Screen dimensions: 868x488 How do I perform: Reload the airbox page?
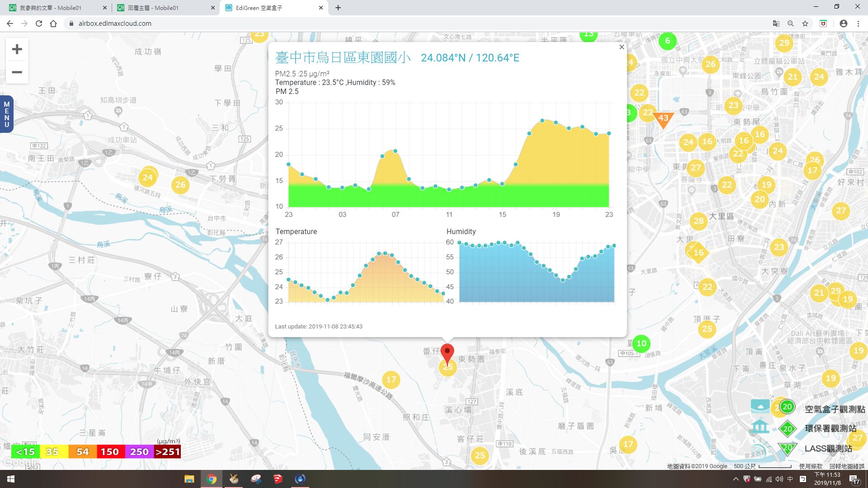pos(39,23)
